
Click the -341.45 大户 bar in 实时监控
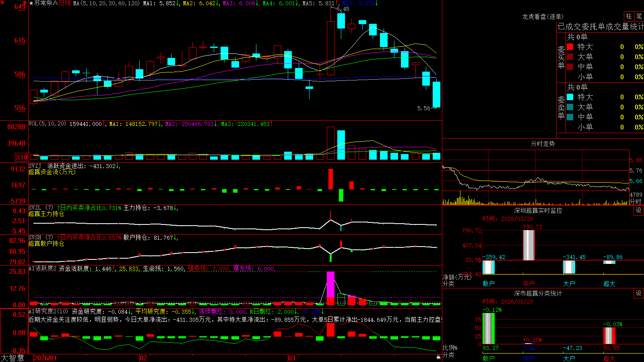(x=569, y=267)
